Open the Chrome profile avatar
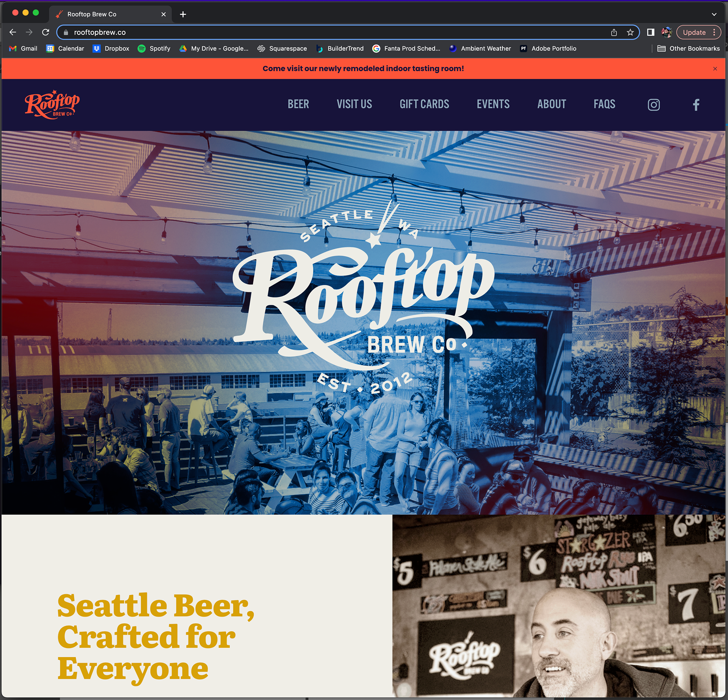The height and width of the screenshot is (700, 728). tap(667, 32)
